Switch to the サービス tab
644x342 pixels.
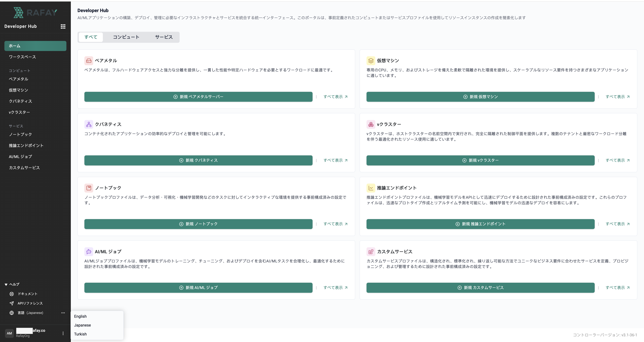164,37
